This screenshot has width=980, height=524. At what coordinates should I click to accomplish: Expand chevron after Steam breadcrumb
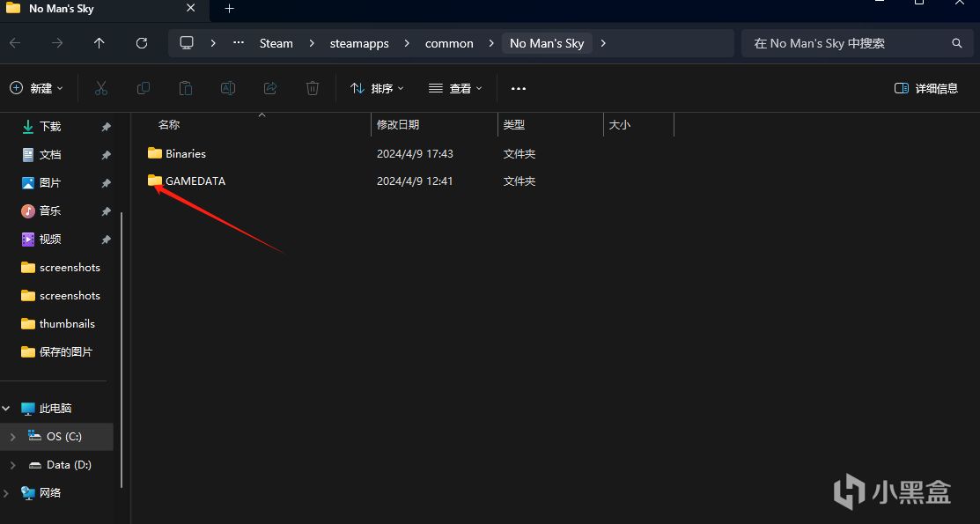(312, 43)
